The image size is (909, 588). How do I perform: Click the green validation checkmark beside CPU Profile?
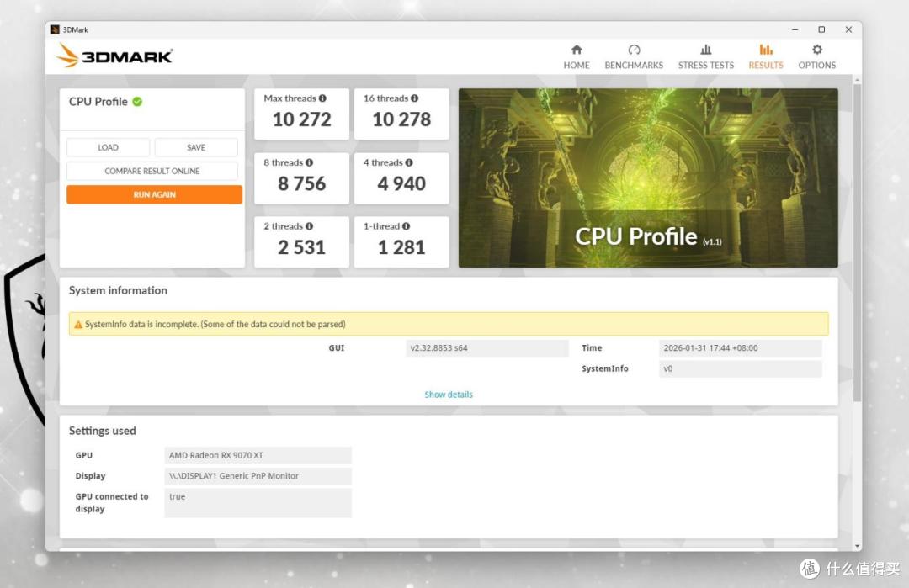tap(137, 102)
